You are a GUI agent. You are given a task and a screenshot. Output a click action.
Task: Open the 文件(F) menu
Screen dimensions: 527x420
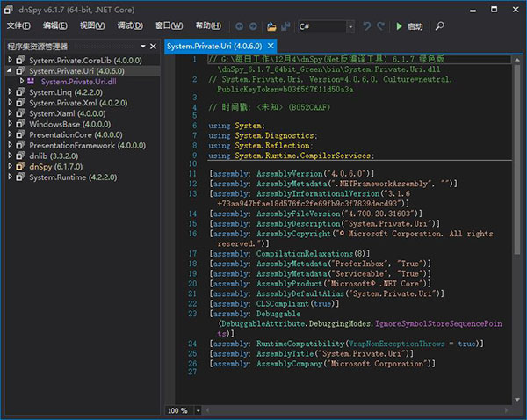[x=18, y=25]
